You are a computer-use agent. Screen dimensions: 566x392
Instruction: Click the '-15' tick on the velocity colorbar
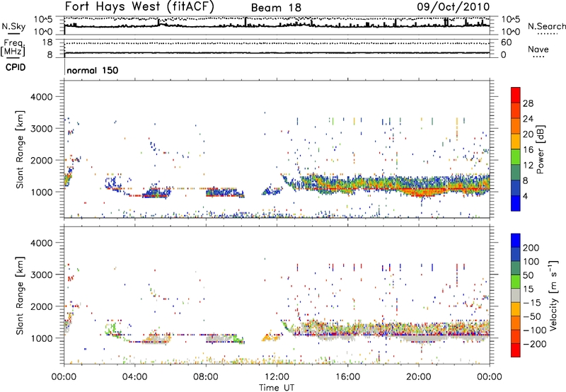(x=531, y=303)
